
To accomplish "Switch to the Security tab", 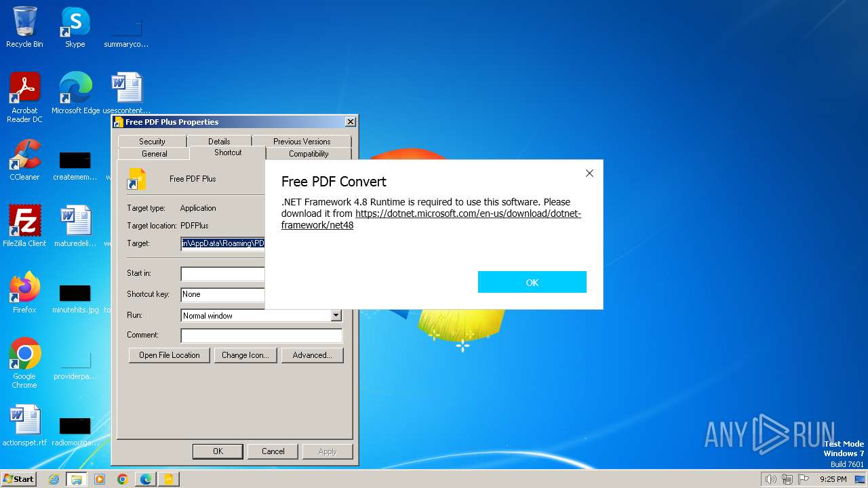I will (x=152, y=141).
